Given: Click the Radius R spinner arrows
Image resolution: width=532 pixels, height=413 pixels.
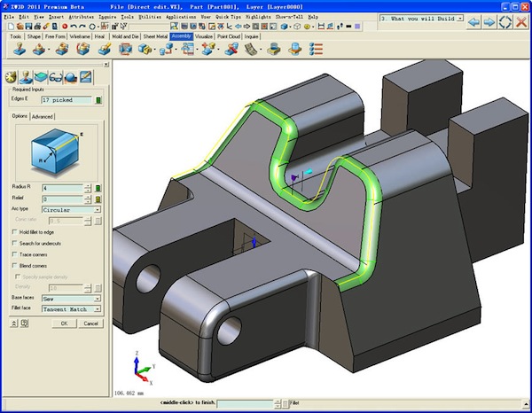Looking at the screenshot, I should tap(88, 188).
